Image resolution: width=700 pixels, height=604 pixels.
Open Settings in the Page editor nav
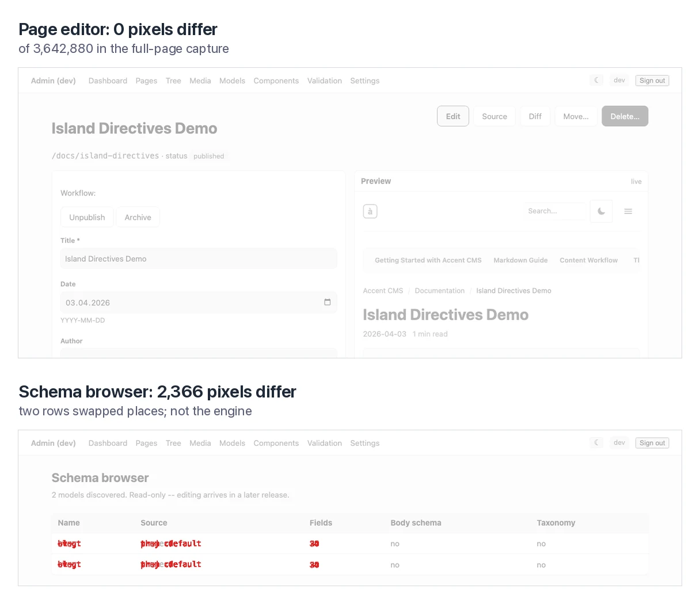pos(365,81)
